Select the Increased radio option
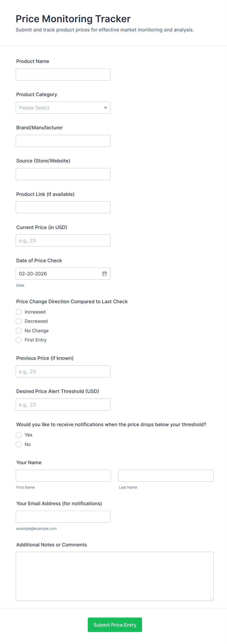Screen dimensions: 227x644 [x=19, y=312]
